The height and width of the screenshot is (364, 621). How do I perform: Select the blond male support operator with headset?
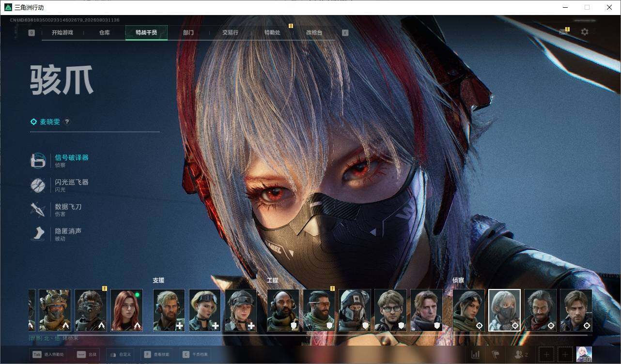[169, 310]
